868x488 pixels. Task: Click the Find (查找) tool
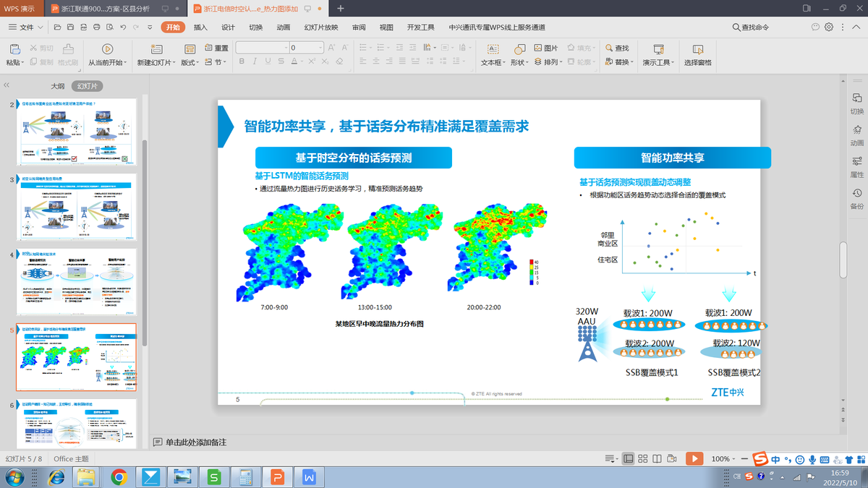tap(617, 48)
